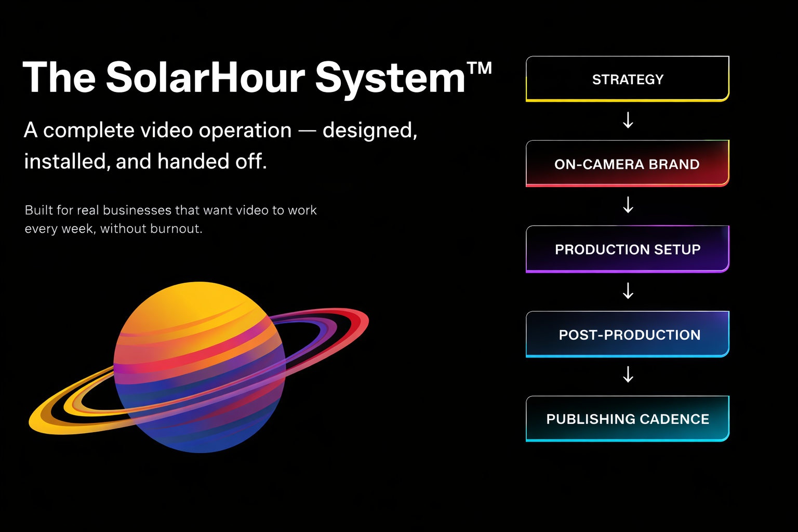Choose the POST-PRODUCTION step box
The width and height of the screenshot is (798, 532).
[x=628, y=334]
